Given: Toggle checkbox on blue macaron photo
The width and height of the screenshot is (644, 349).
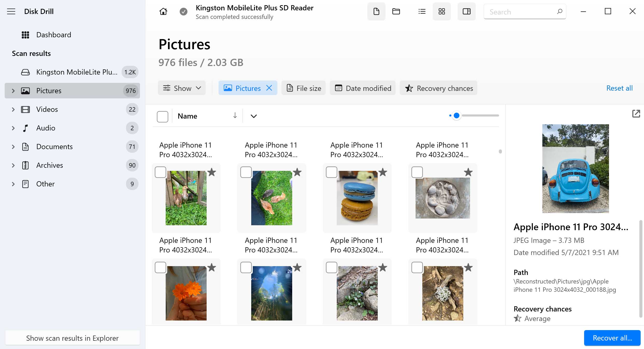Looking at the screenshot, I should 332,172.
